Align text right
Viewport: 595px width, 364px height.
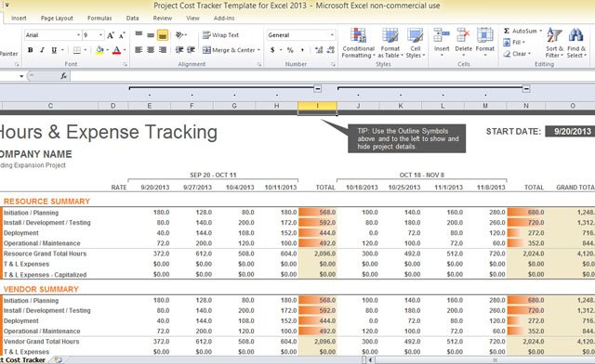click(x=163, y=49)
